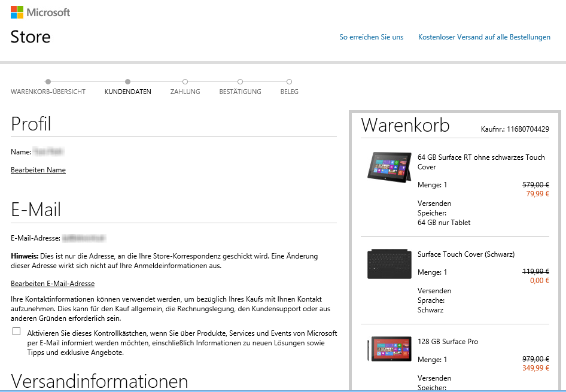Click 'Bearbeiten E-Mail-Adresse' link
566x392 pixels.
click(x=53, y=284)
